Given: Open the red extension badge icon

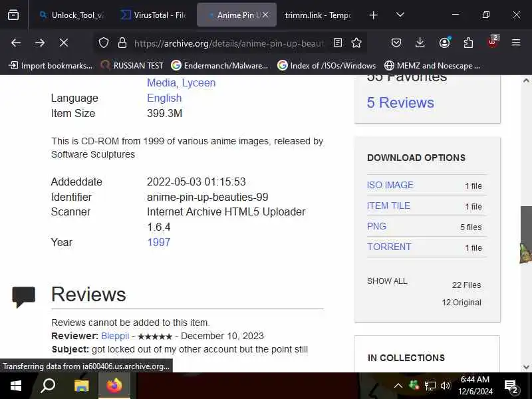Looking at the screenshot, I should click(x=493, y=42).
